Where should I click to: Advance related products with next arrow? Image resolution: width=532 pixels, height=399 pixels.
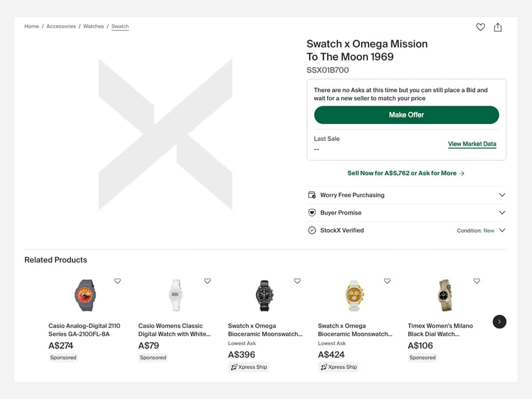[499, 322]
